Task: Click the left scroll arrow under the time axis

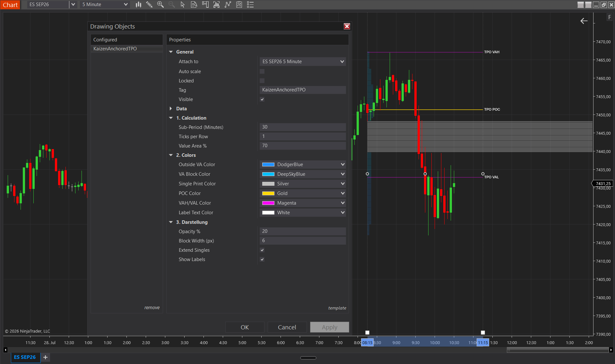Action: click(5, 350)
